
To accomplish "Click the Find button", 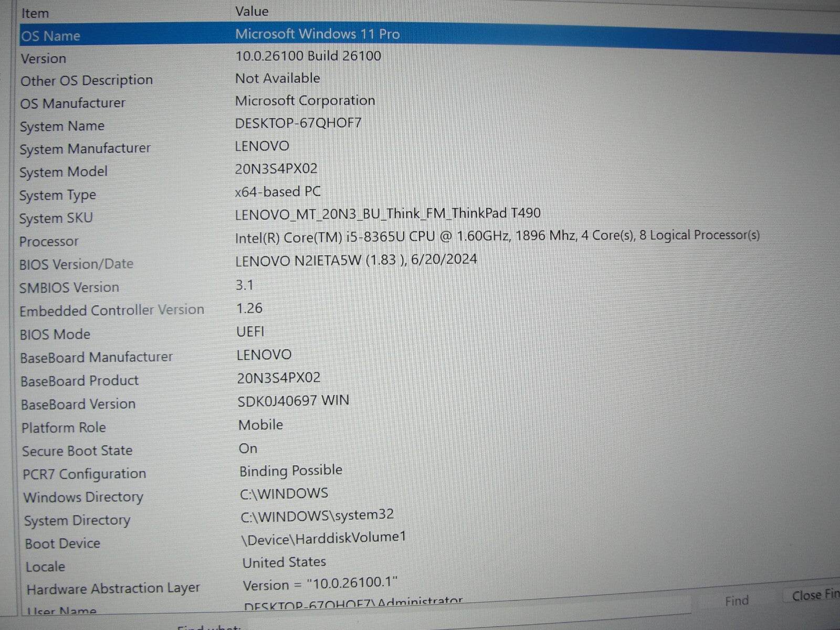I will pos(737,601).
